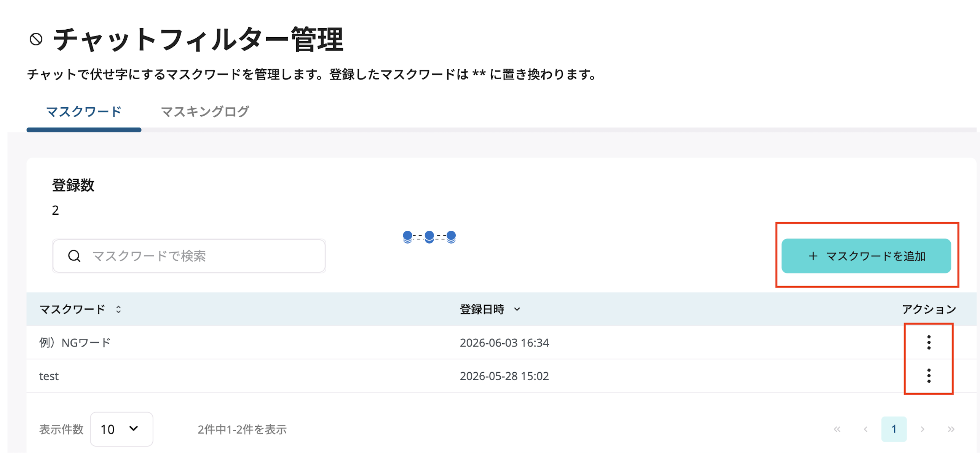Click the マスクワード column header
The height and width of the screenshot is (453, 980).
(x=72, y=309)
